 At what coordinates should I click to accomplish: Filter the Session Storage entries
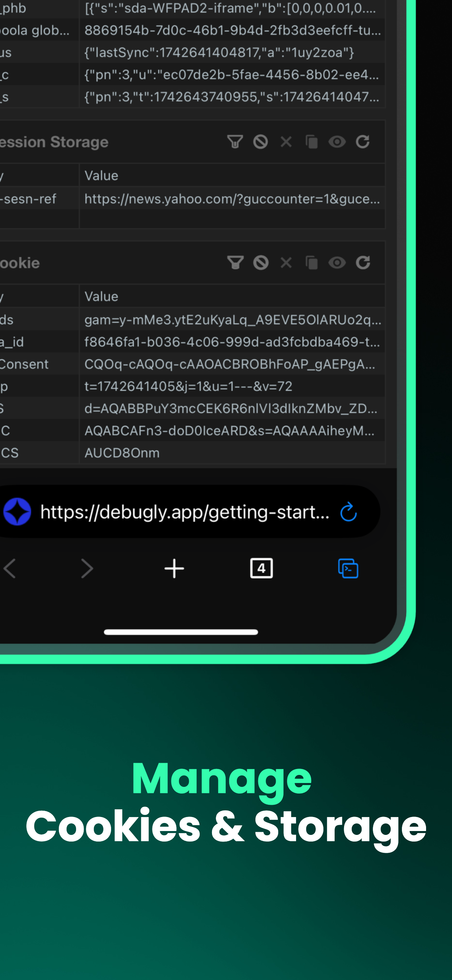235,142
